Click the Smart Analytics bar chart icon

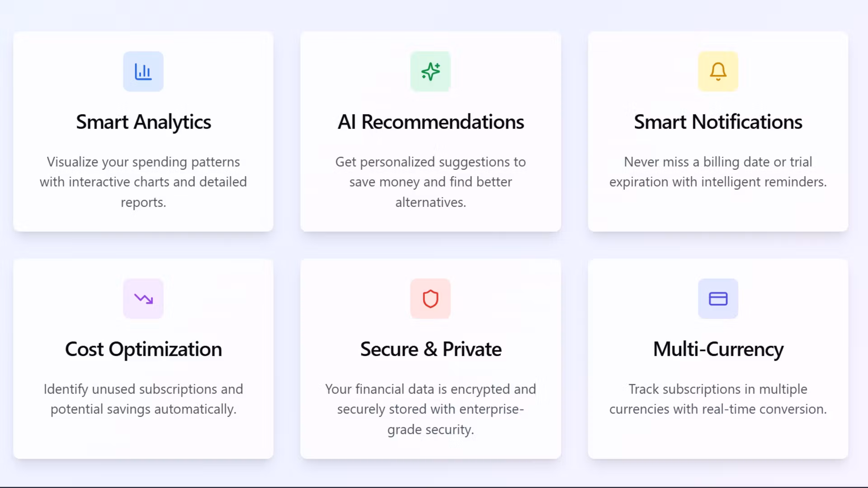click(x=143, y=71)
